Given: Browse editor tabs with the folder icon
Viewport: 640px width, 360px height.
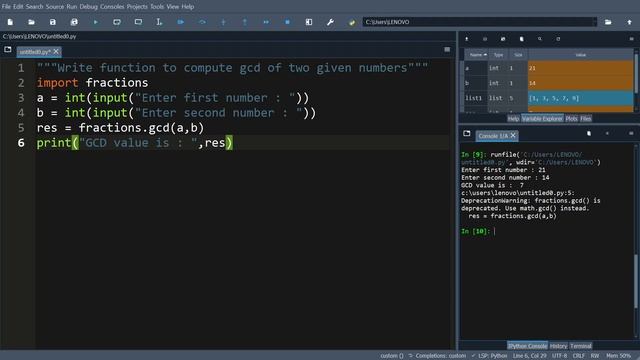Looking at the screenshot, I should 8,50.
